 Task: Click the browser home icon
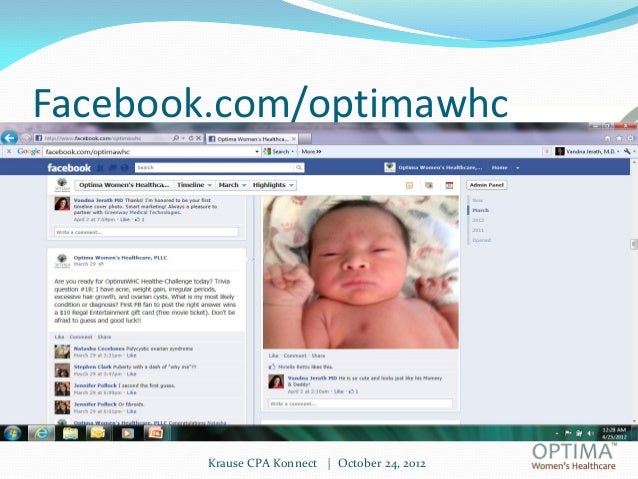(x=607, y=138)
